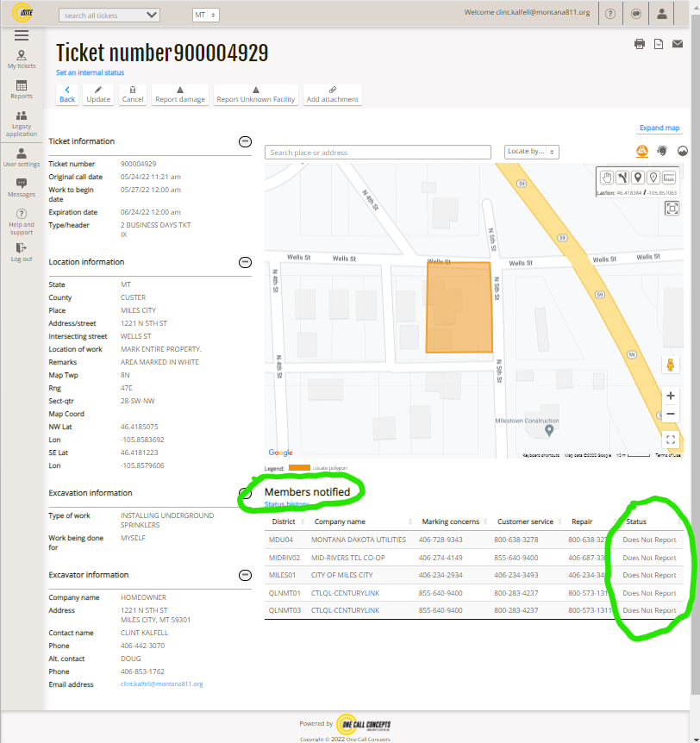The height and width of the screenshot is (743, 700).
Task: Click the Search place or address field
Action: [x=378, y=152]
